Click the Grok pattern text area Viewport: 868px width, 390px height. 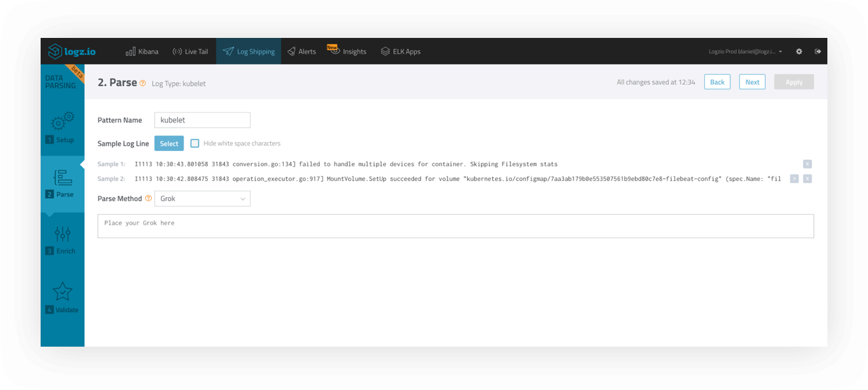click(x=456, y=226)
